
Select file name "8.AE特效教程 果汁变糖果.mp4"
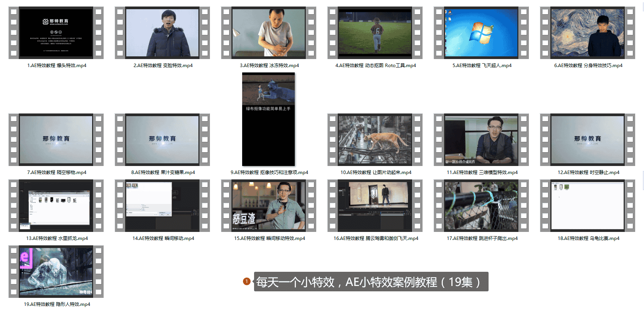click(163, 172)
